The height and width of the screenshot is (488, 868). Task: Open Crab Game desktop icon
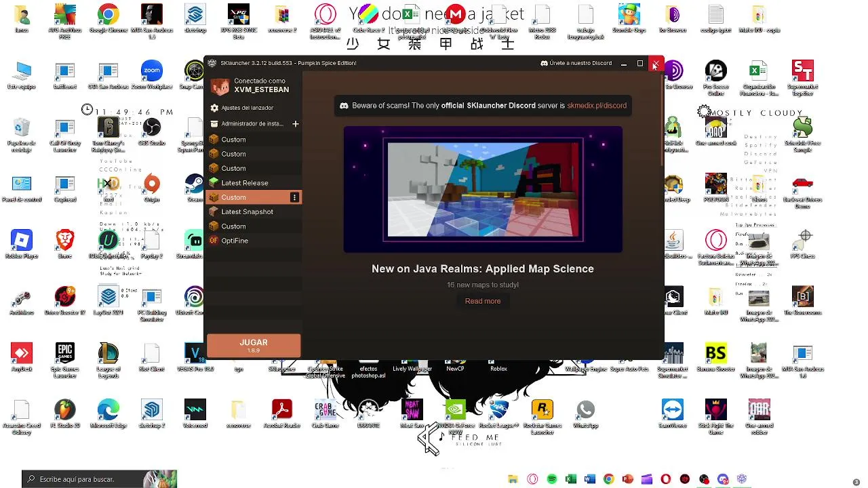(x=325, y=414)
